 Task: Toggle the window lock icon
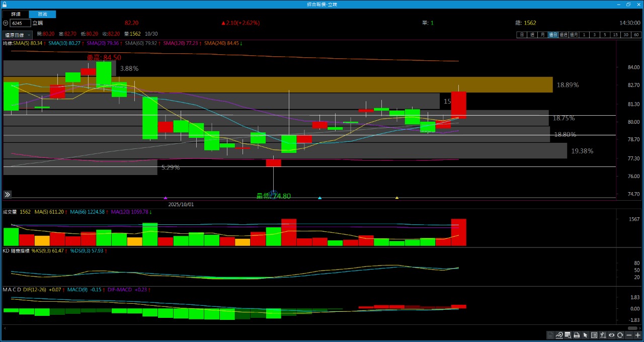5,4
